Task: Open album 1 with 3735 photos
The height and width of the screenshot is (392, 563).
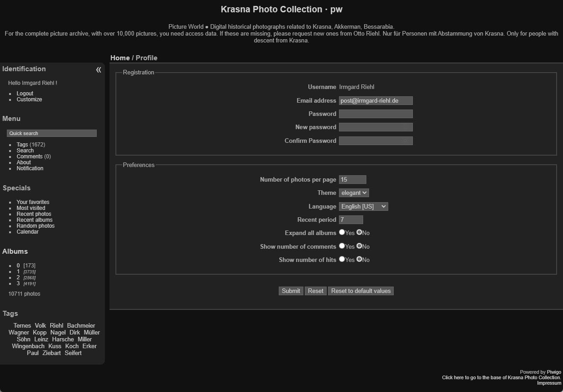Action: coord(18,272)
